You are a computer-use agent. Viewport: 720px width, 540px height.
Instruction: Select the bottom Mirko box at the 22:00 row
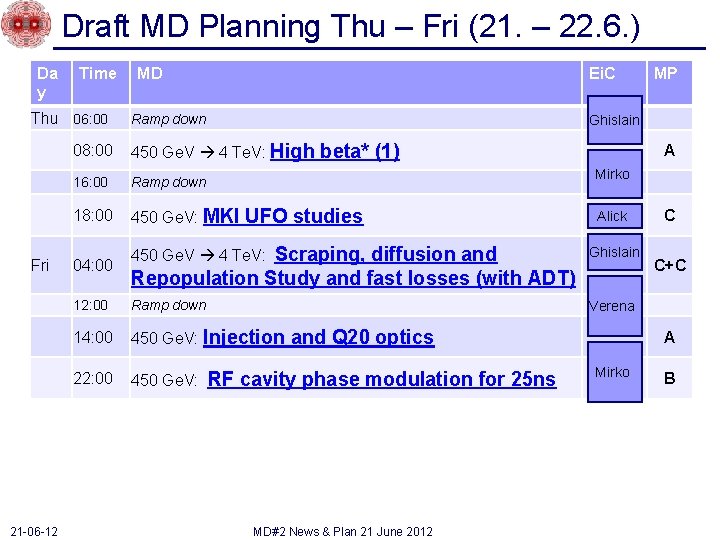pyautogui.click(x=612, y=372)
